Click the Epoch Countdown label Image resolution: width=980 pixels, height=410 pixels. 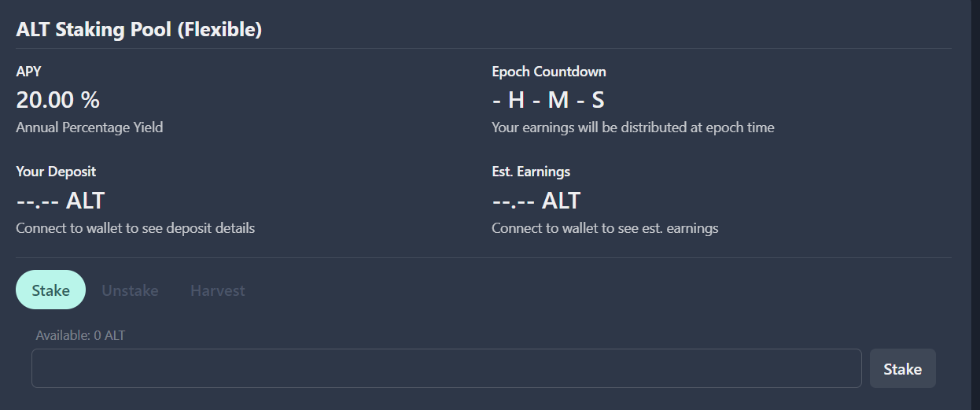point(549,72)
